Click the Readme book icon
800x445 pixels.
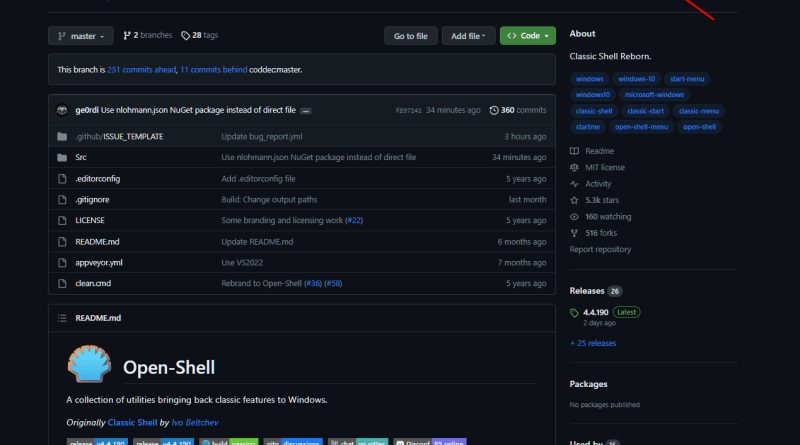point(574,151)
